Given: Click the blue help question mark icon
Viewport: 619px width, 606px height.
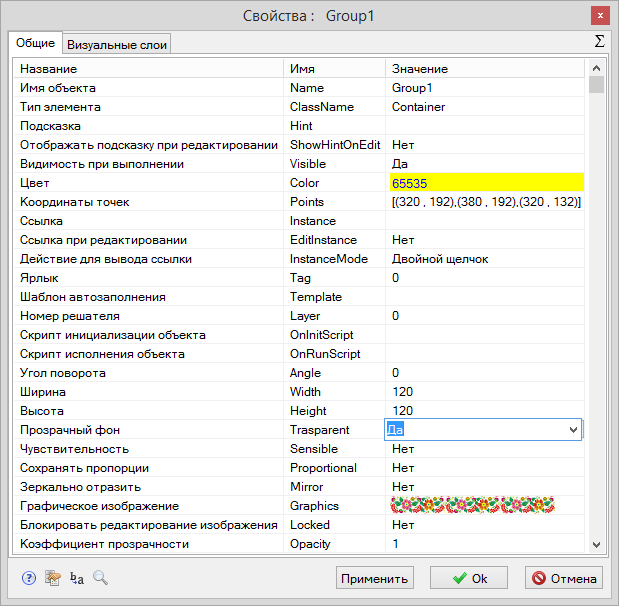Looking at the screenshot, I should [x=28, y=578].
